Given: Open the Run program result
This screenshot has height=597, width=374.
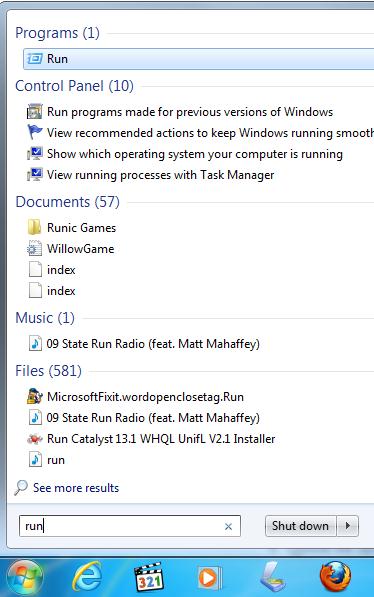Looking at the screenshot, I should tap(199, 59).
